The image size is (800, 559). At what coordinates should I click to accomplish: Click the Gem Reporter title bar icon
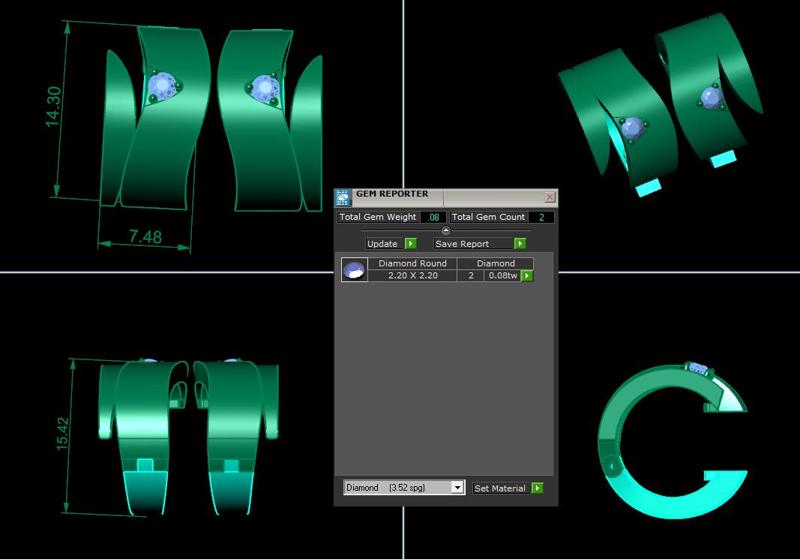(342, 198)
